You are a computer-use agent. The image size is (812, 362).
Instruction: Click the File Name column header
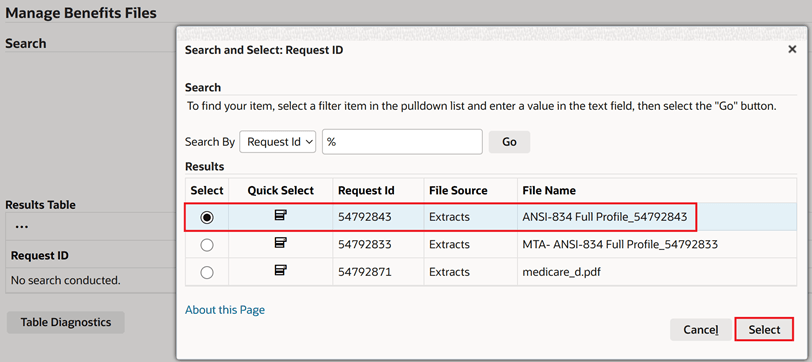click(549, 191)
